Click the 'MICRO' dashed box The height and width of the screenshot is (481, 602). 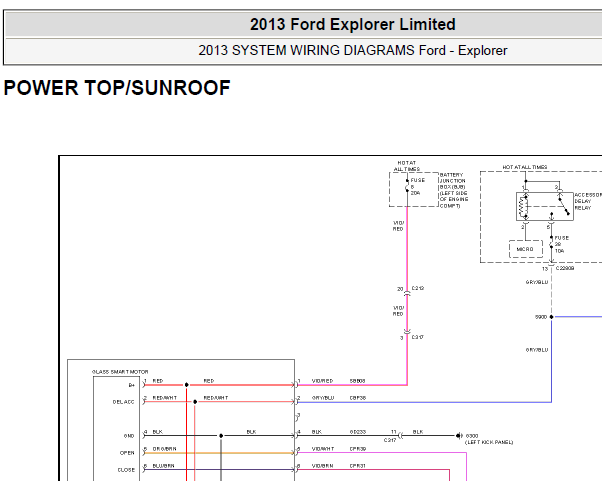[526, 249]
